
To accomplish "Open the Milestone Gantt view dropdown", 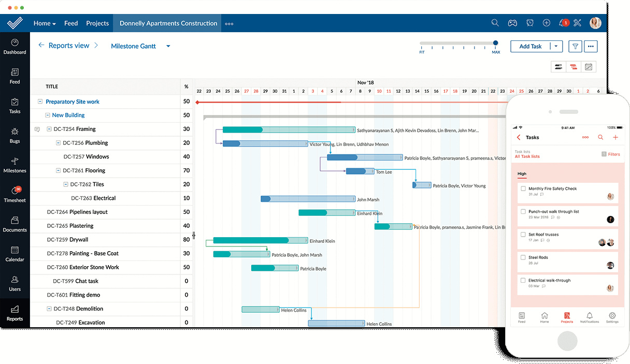I will 168,46.
